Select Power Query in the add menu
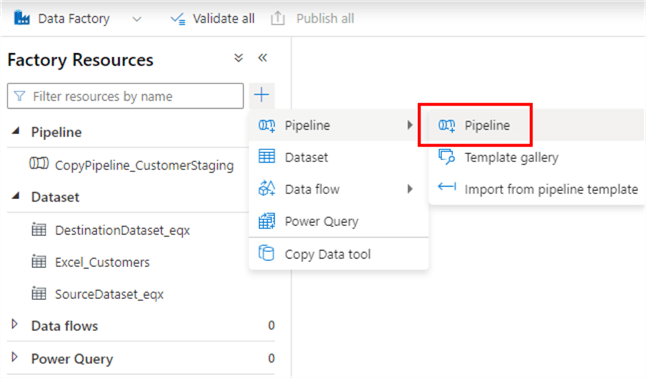The image size is (646, 378). (x=339, y=221)
